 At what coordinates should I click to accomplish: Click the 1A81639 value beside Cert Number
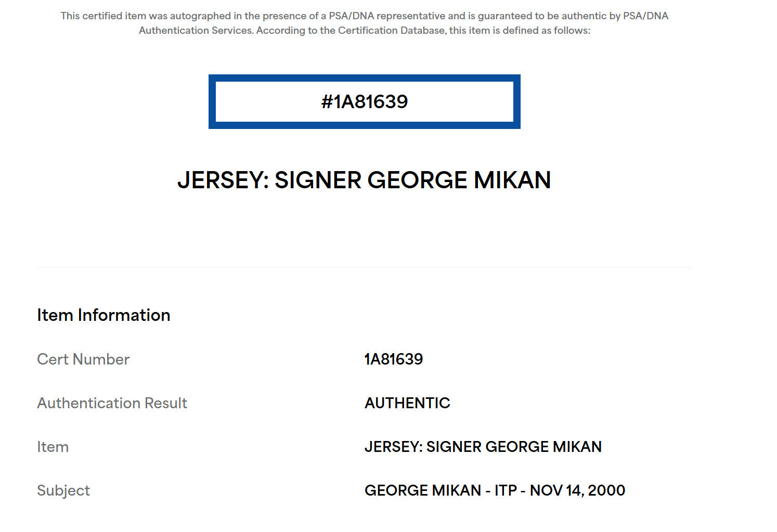394,359
